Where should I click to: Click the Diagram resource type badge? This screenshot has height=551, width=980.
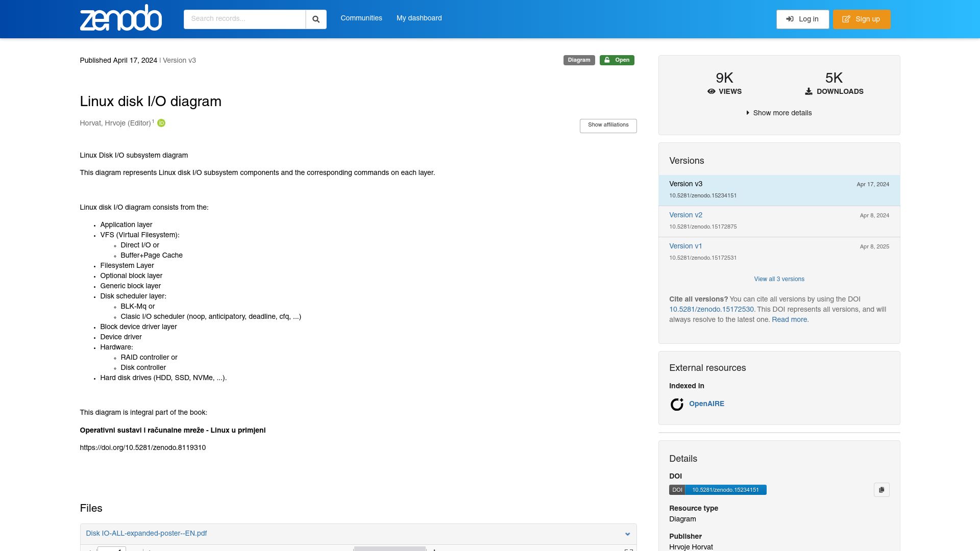579,60
